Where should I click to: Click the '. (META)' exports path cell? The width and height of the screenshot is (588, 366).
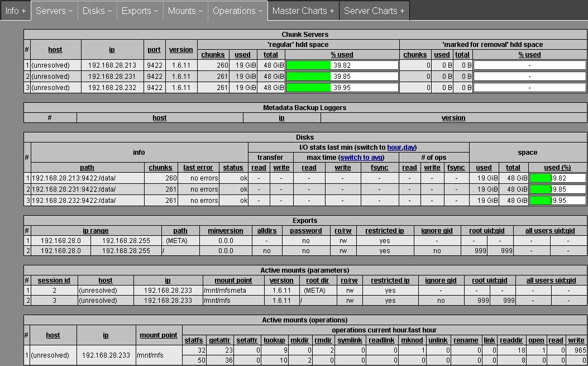(x=180, y=241)
